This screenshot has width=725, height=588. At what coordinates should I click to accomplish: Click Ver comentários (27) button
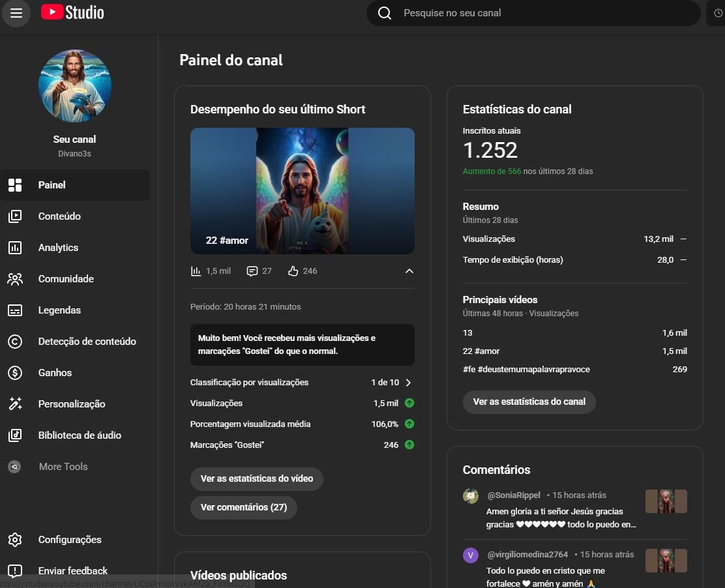click(x=243, y=507)
